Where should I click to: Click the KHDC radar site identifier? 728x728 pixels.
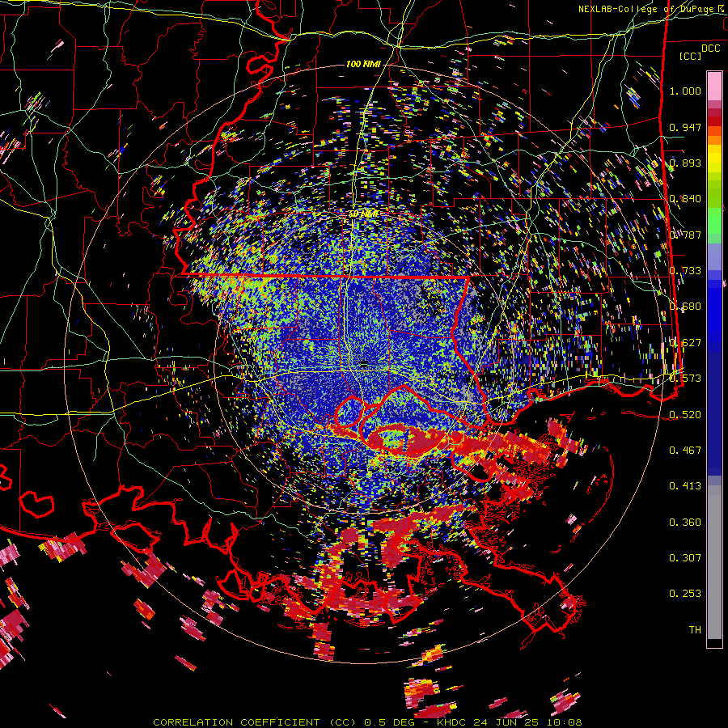(451, 722)
